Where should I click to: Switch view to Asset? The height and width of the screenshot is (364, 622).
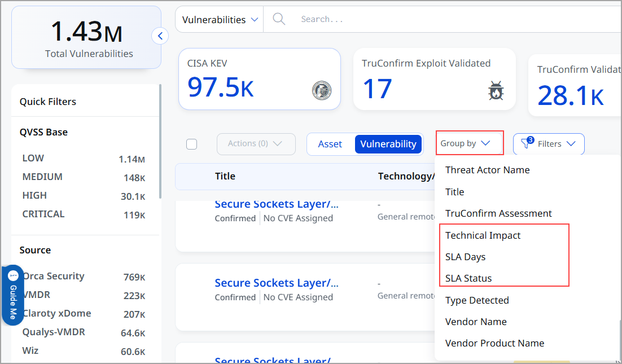pyautogui.click(x=330, y=144)
